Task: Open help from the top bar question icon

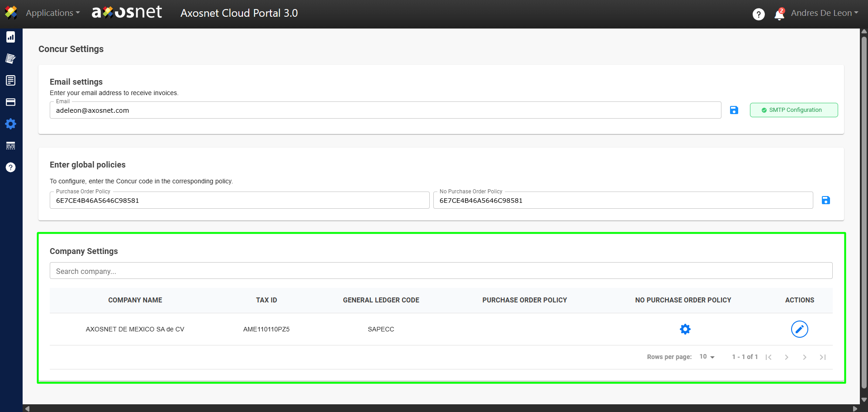Action: click(x=759, y=14)
